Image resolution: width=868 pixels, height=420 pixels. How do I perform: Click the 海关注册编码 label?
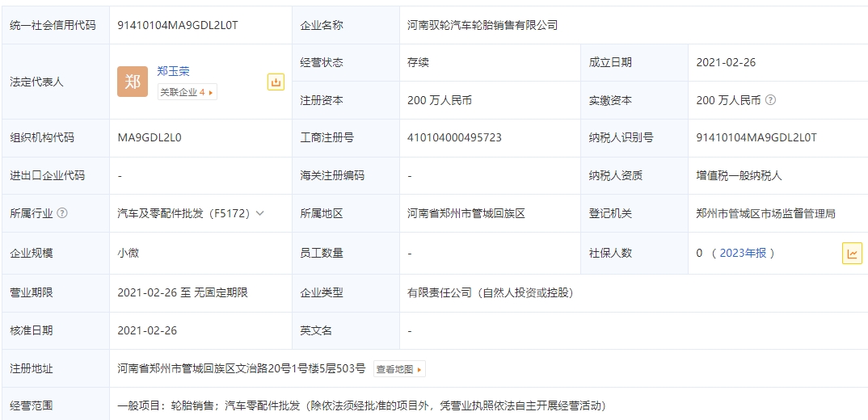point(332,175)
